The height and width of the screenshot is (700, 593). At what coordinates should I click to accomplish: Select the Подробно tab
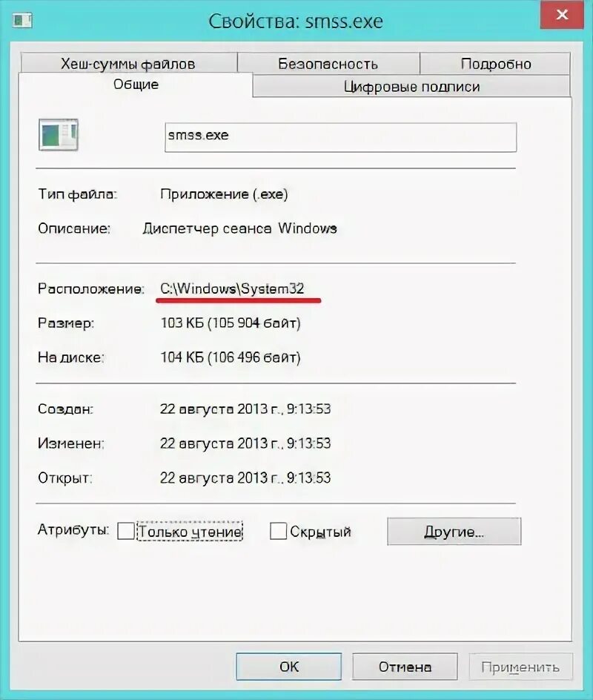(496, 64)
